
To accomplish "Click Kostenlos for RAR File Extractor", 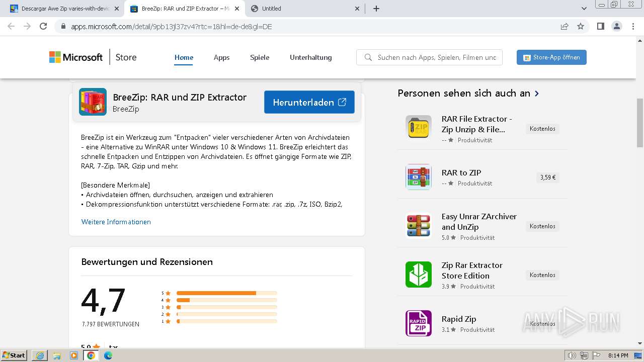I will tap(542, 129).
